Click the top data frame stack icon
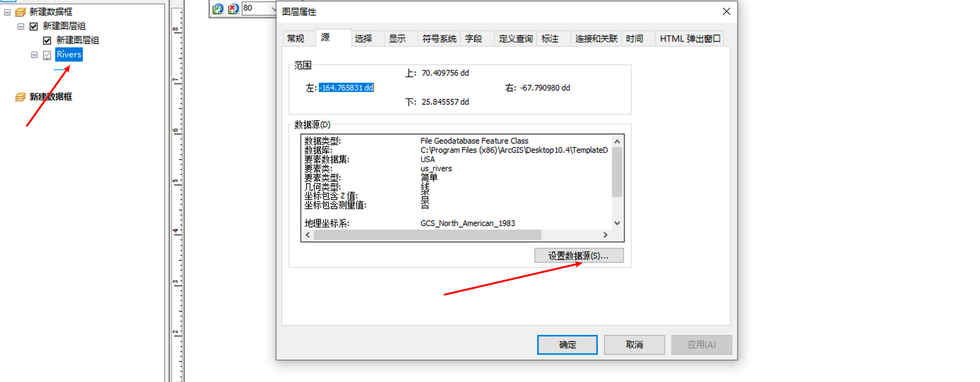Viewport: 980px width, 382px height. coord(20,12)
